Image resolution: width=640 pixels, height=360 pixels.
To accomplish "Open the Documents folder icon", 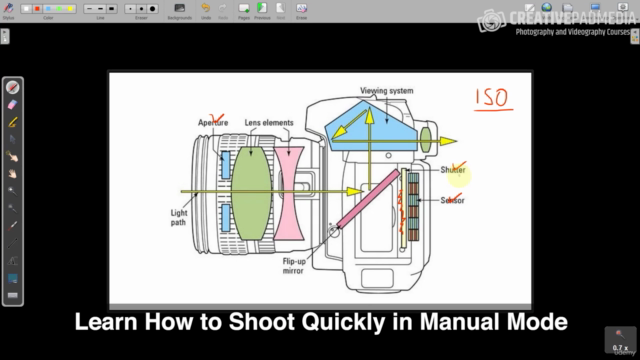I will click(x=568, y=8).
